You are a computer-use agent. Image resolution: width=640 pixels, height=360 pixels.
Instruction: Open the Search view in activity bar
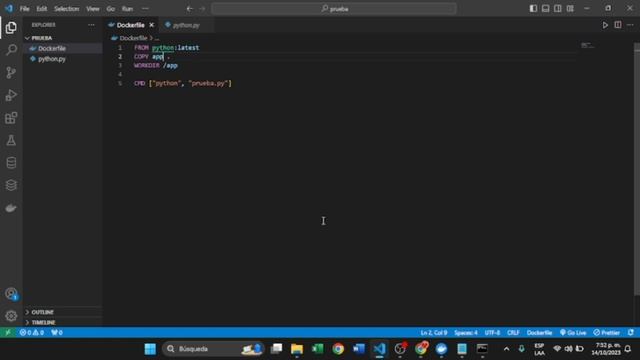click(x=11, y=50)
